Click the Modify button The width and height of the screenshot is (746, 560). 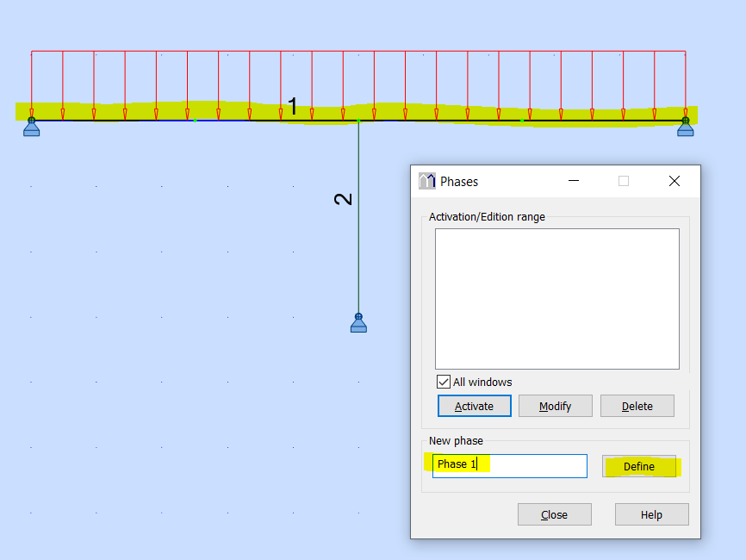click(555, 406)
